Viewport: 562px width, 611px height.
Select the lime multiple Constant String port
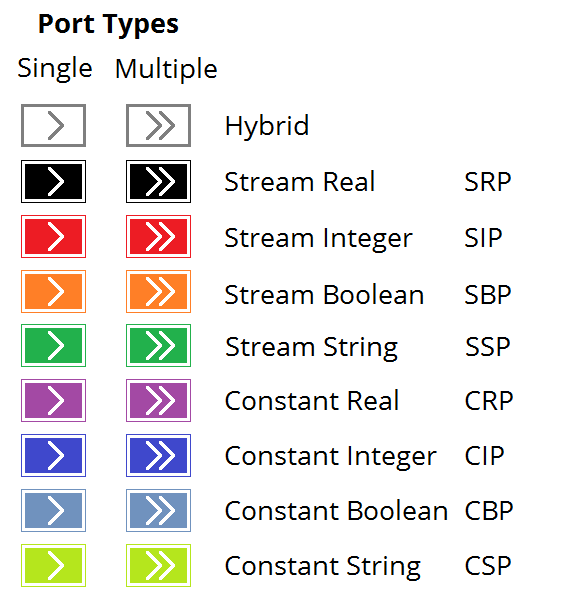(158, 565)
